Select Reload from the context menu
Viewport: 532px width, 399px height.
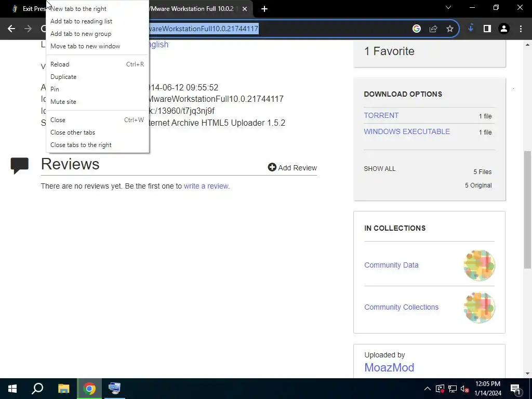click(x=97, y=64)
